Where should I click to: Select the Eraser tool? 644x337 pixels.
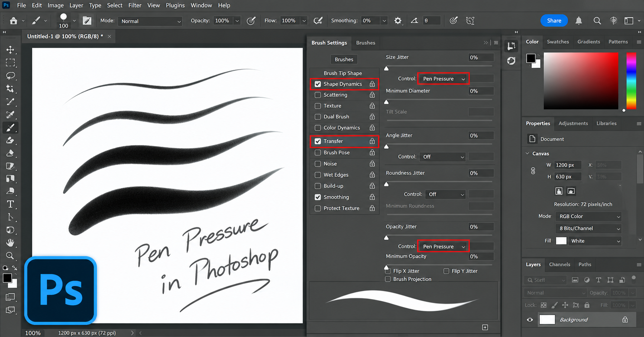tap(10, 153)
